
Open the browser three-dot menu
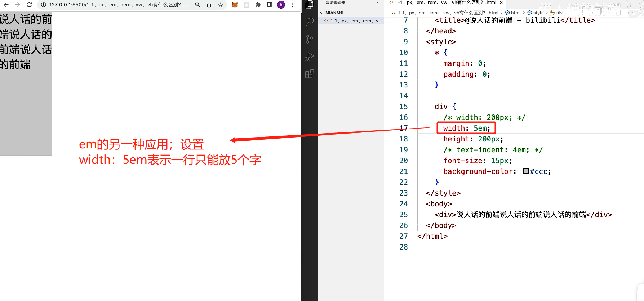click(x=293, y=5)
